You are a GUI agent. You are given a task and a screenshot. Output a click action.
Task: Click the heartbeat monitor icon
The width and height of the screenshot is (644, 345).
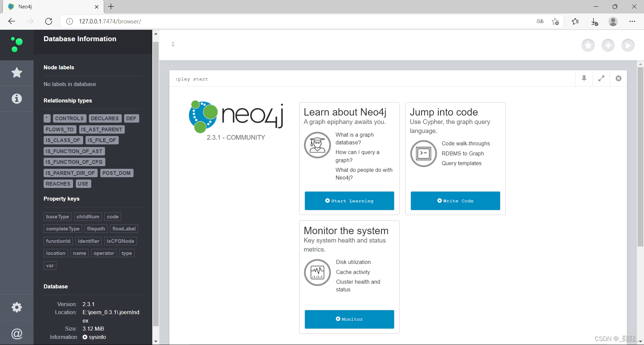click(x=317, y=272)
